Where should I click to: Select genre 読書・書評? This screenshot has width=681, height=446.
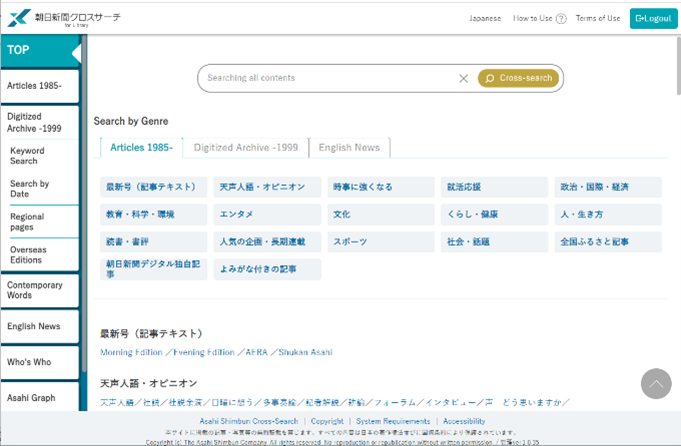tap(154, 242)
